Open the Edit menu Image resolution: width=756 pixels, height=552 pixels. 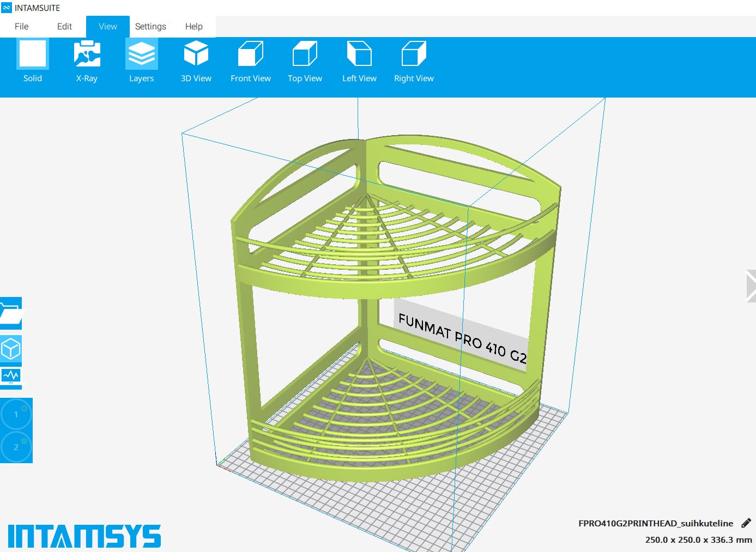[x=64, y=26]
